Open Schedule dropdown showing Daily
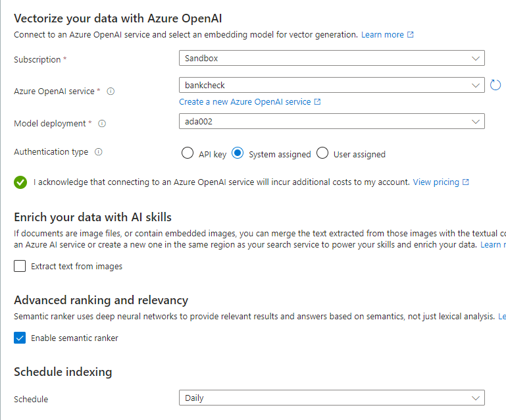The image size is (506, 420). (332, 398)
